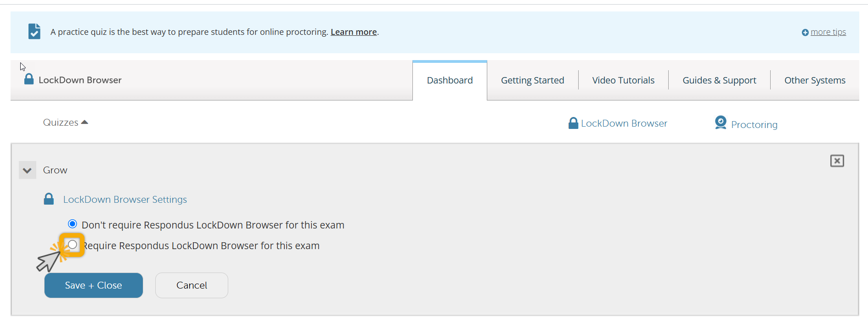Open the Dashboard tab

[450, 80]
